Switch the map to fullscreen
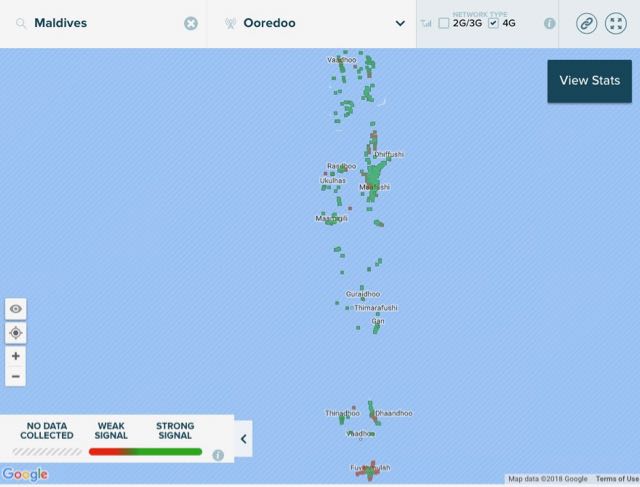This screenshot has width=640, height=487. coord(616,23)
